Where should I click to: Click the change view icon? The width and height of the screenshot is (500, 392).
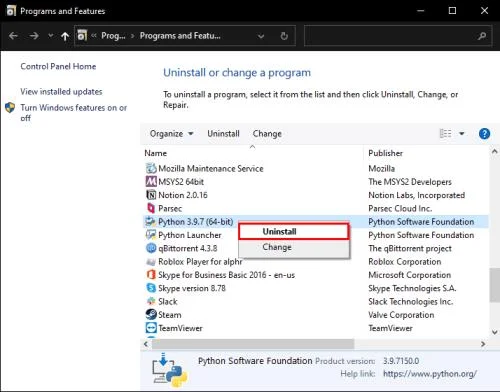pyautogui.click(x=445, y=134)
